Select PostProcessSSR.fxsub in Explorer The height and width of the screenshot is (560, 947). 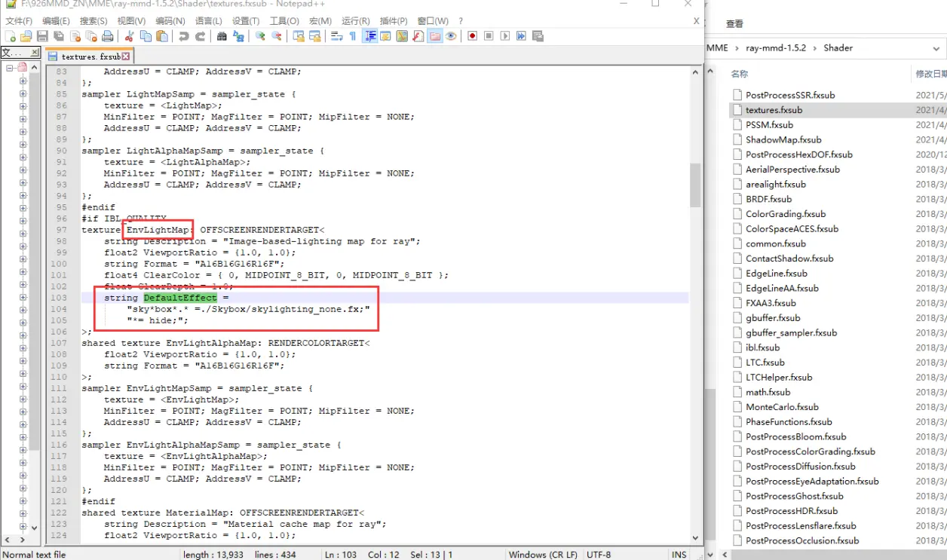click(x=790, y=95)
